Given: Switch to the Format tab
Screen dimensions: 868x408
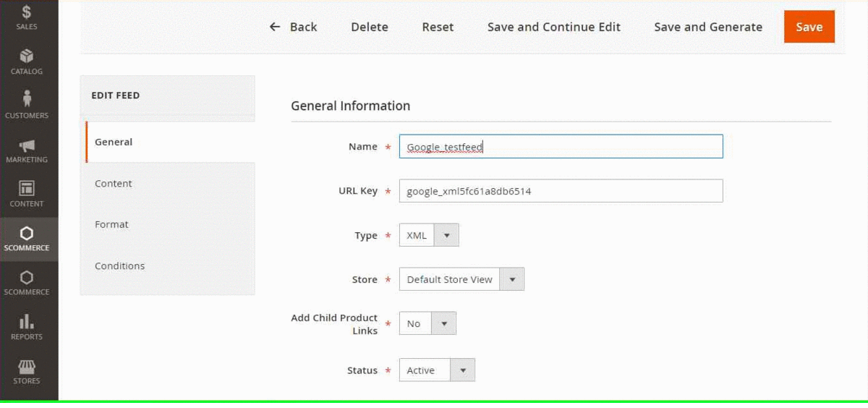Looking at the screenshot, I should tap(112, 225).
